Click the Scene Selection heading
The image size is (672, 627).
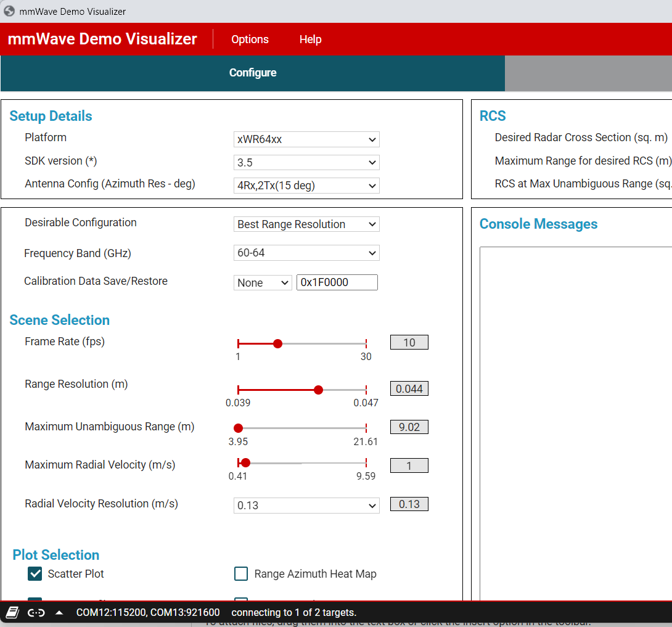click(x=60, y=320)
